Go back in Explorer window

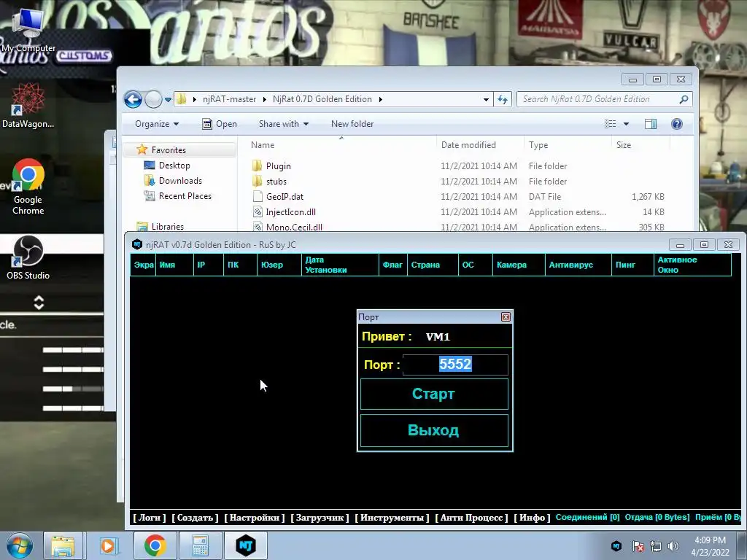pos(133,99)
